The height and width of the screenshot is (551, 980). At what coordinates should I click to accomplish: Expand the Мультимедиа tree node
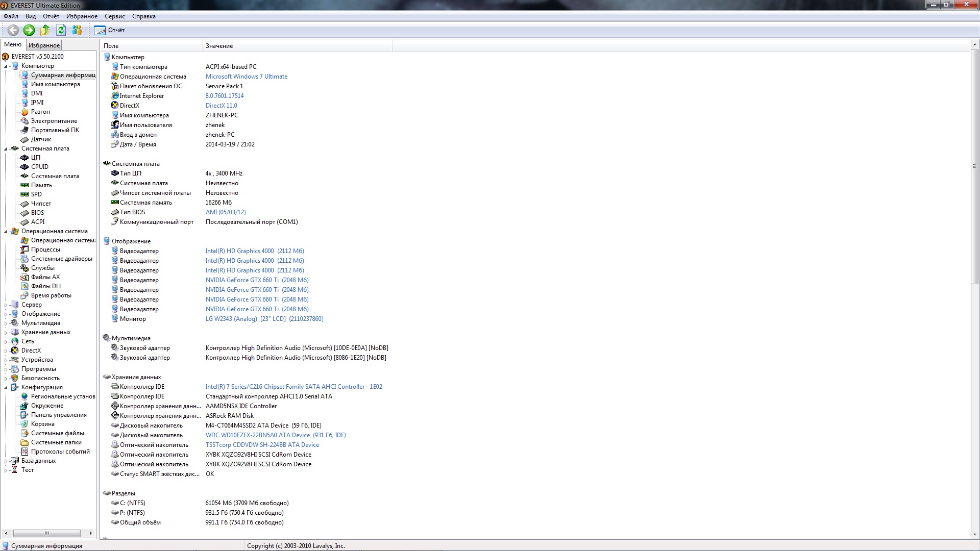pyautogui.click(x=6, y=323)
